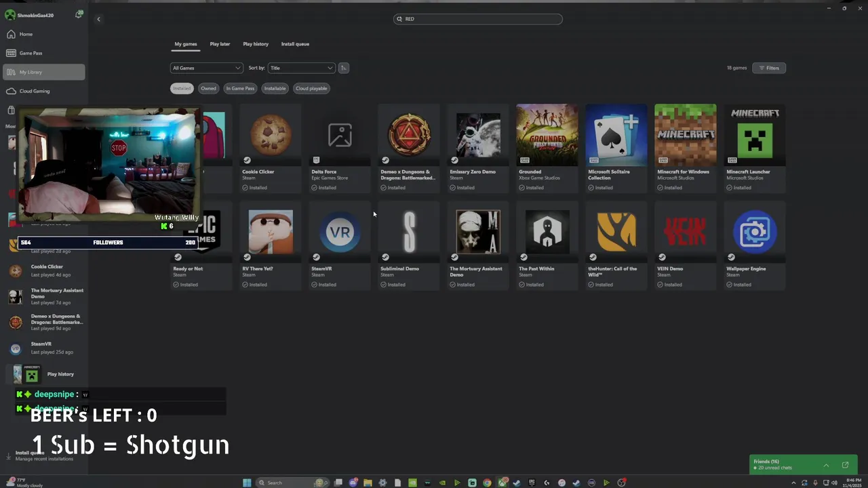868x488 pixels.
Task: Toggle the Cloud playable filter chip
Action: coord(311,88)
